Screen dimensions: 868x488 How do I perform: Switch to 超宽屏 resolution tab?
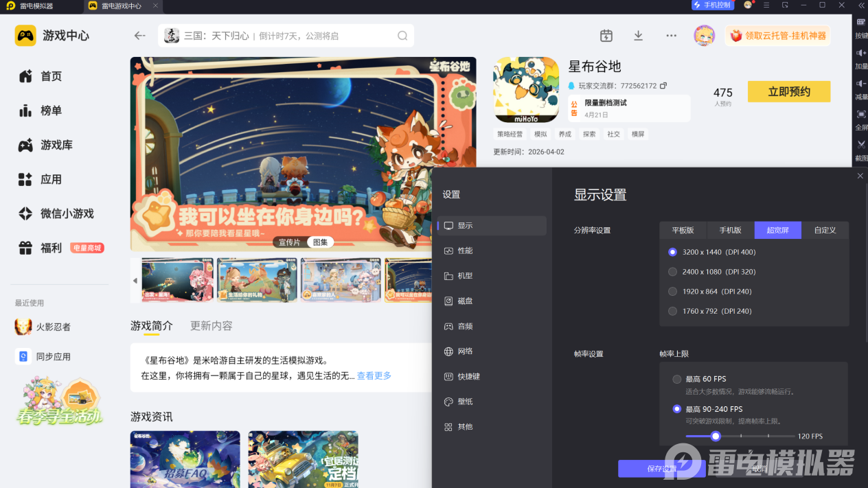pyautogui.click(x=778, y=230)
